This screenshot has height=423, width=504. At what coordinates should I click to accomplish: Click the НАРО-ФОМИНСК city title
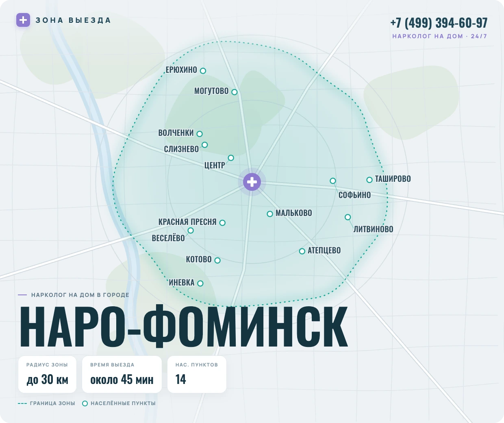tap(184, 327)
